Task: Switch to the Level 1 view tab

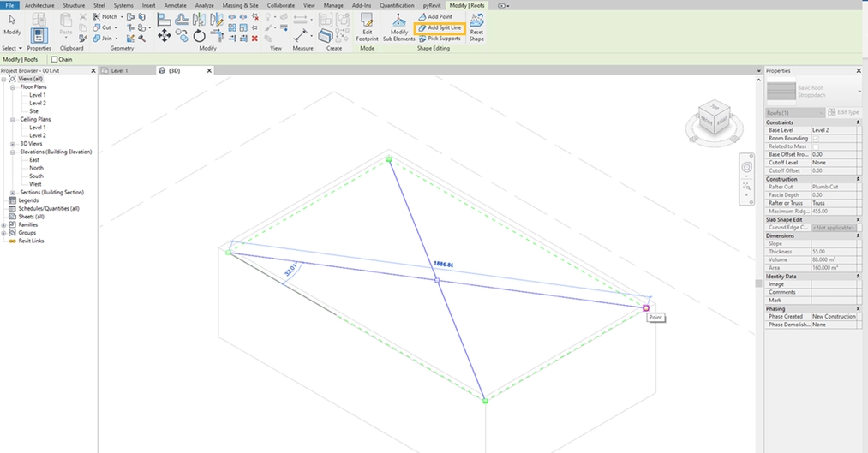Action: point(119,71)
